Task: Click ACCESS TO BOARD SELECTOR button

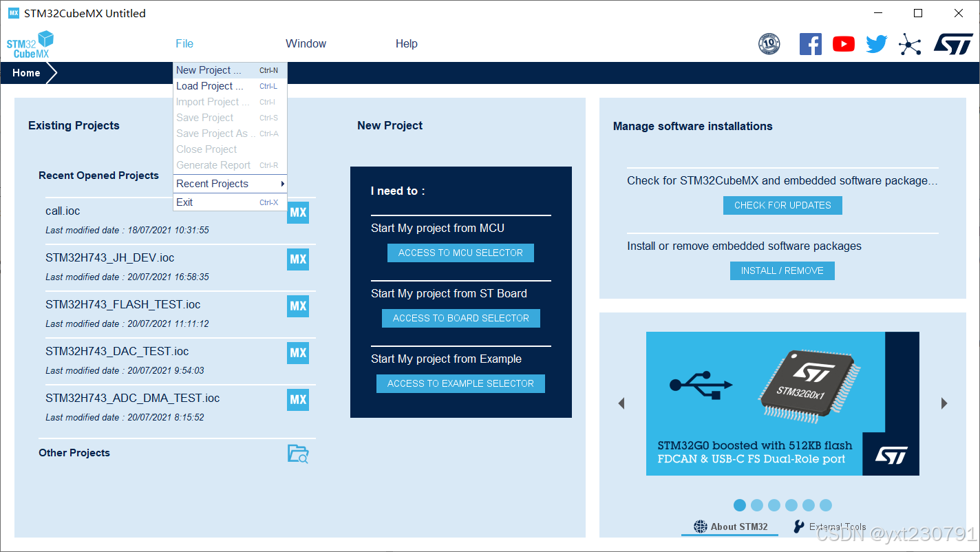Action: (x=461, y=318)
